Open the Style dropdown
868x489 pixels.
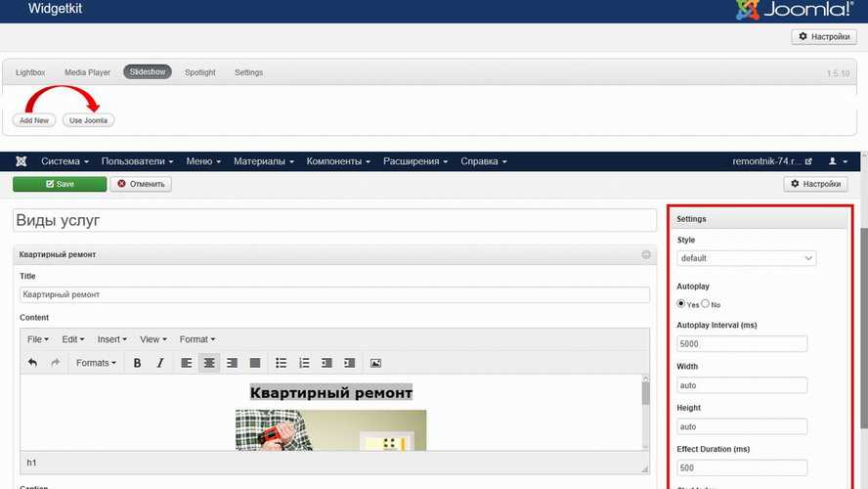[747, 258]
